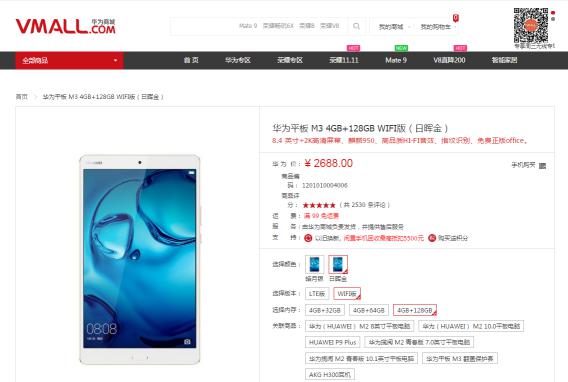Click the product title M3 4GB+128GB

(360, 128)
